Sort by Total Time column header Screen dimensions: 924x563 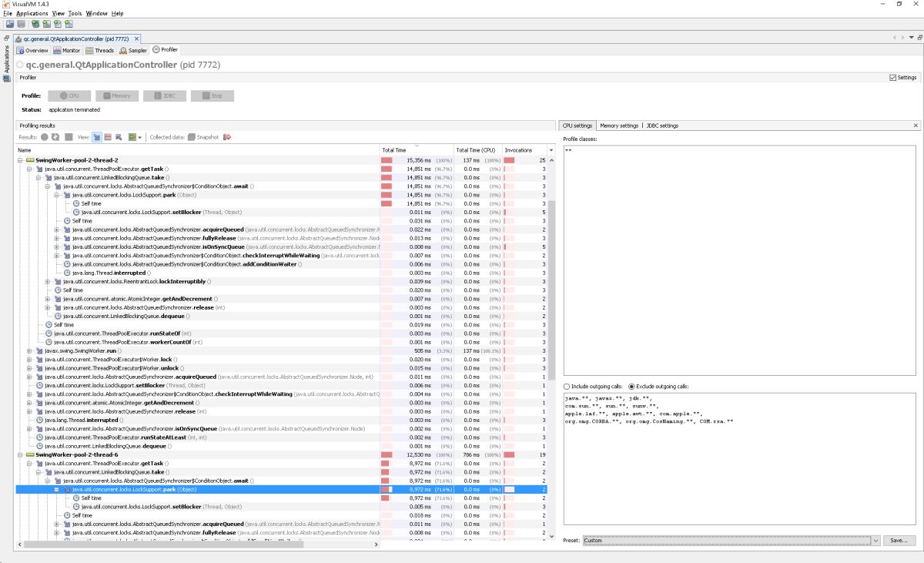click(x=416, y=150)
